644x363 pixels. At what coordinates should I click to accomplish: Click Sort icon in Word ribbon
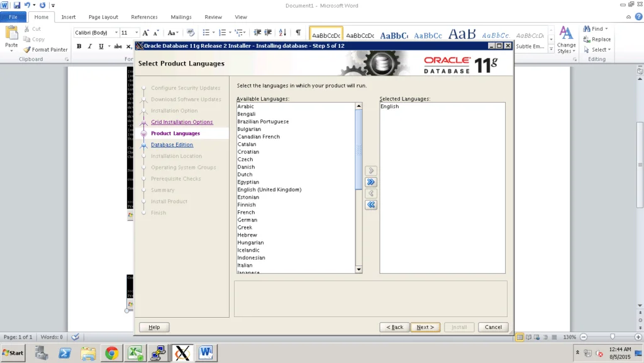(x=282, y=33)
